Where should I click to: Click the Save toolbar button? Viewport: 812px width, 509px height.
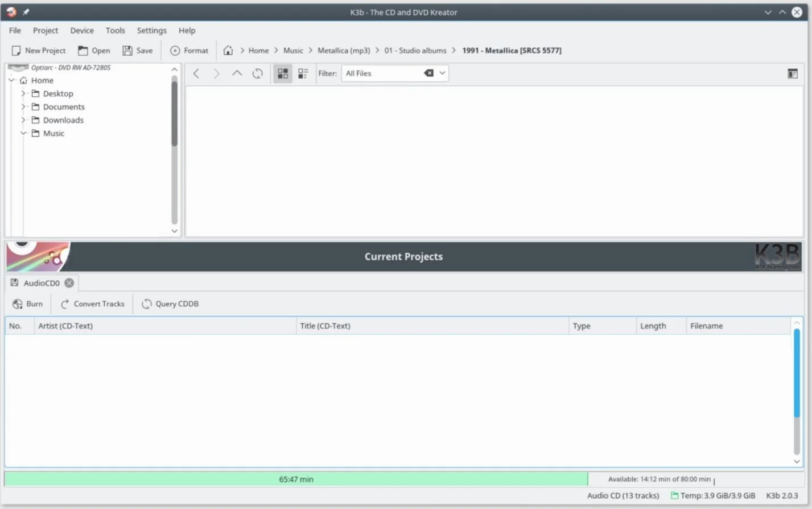(x=138, y=51)
